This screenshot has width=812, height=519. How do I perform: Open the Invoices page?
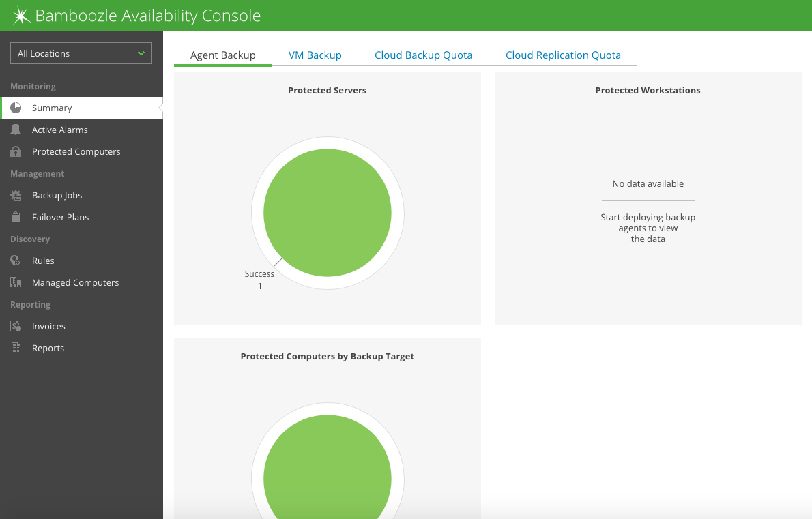pyautogui.click(x=81, y=327)
